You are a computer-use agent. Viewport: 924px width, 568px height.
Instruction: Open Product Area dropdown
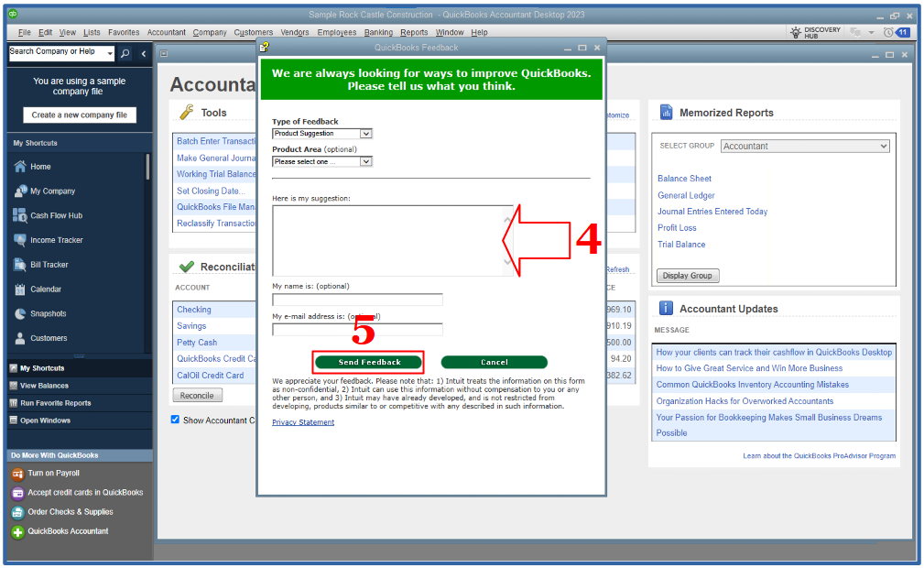point(321,161)
